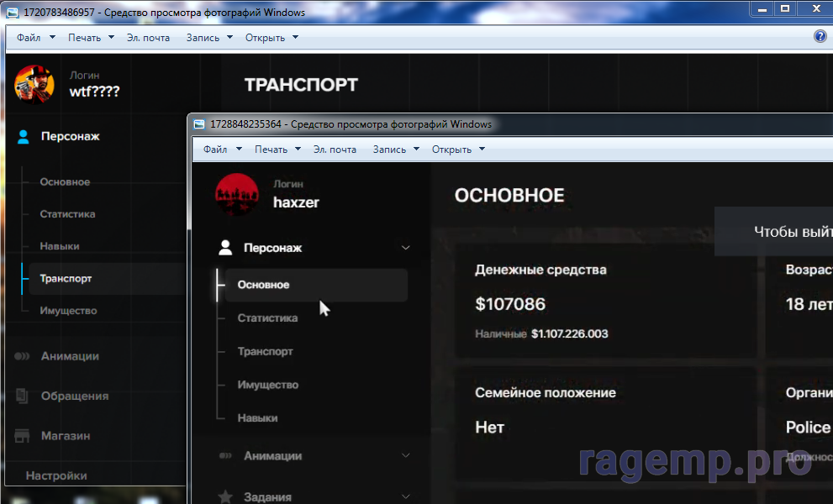Click the Магазин shop icon
This screenshot has height=504, width=833.
click(x=24, y=436)
